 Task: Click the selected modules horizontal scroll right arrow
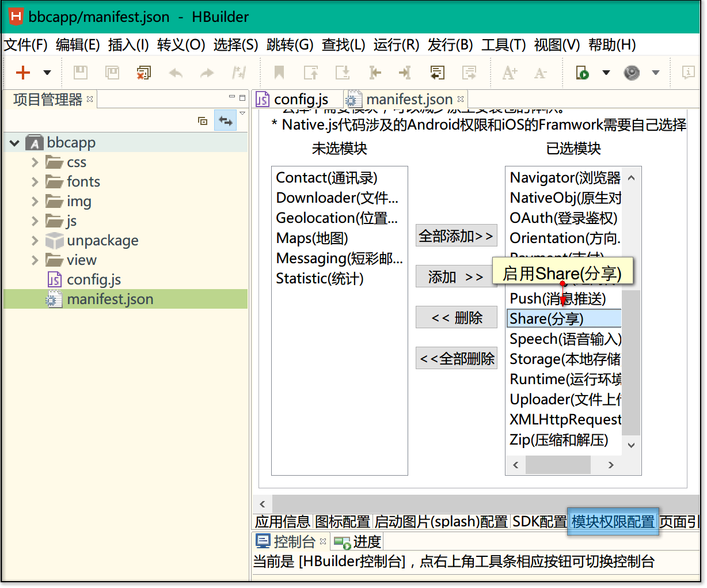pyautogui.click(x=611, y=465)
